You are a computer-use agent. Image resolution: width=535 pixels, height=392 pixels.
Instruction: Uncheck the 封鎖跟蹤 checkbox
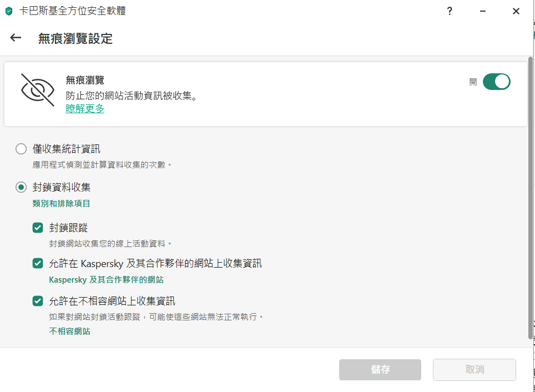pyautogui.click(x=38, y=228)
